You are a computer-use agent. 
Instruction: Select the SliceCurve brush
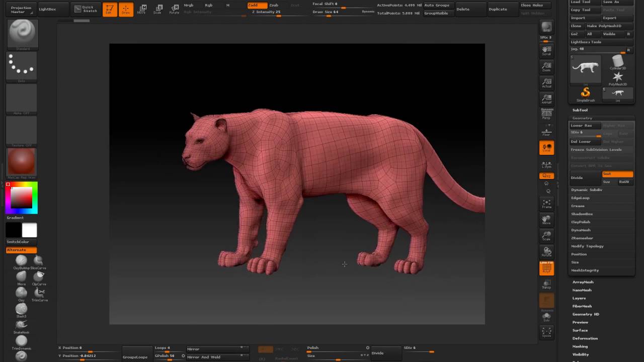(x=39, y=261)
